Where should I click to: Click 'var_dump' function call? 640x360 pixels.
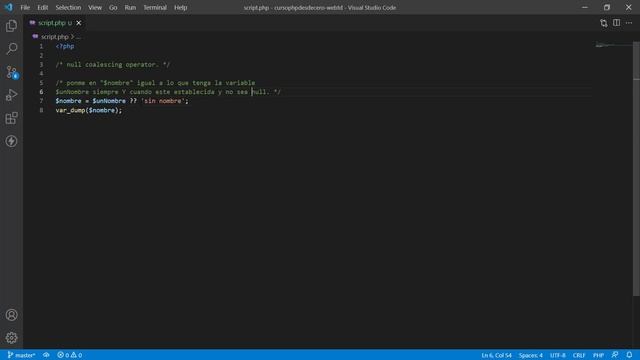[x=70, y=110]
